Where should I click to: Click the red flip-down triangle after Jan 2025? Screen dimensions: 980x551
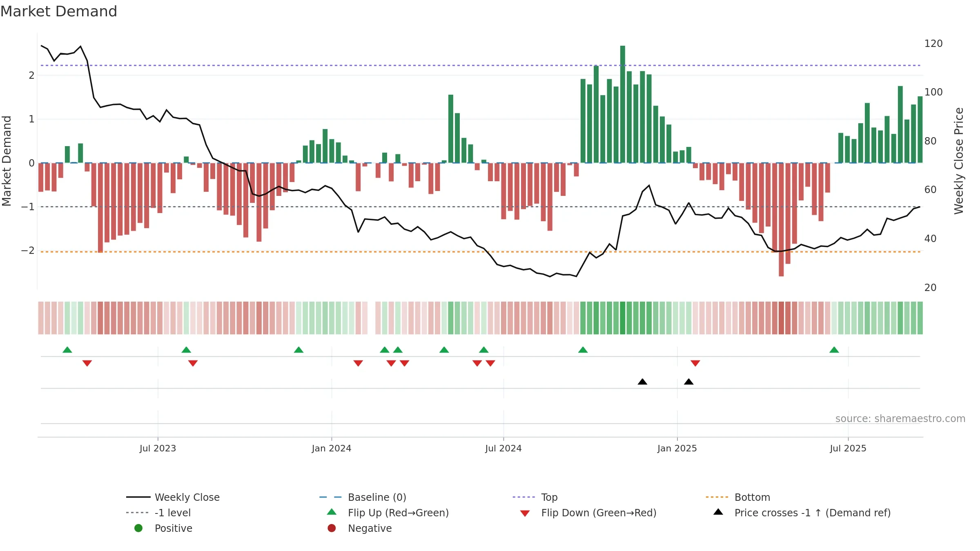pos(695,363)
